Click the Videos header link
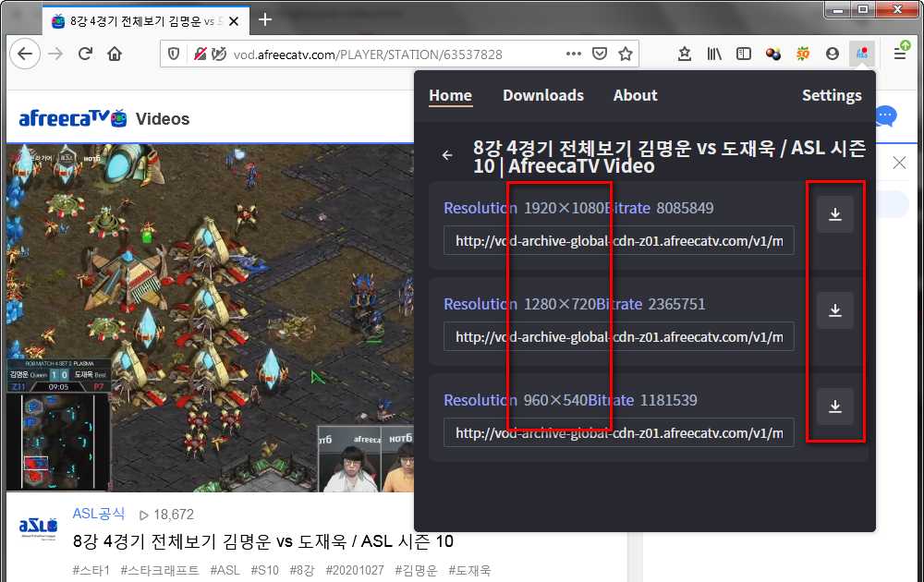The width and height of the screenshot is (924, 582). [163, 119]
